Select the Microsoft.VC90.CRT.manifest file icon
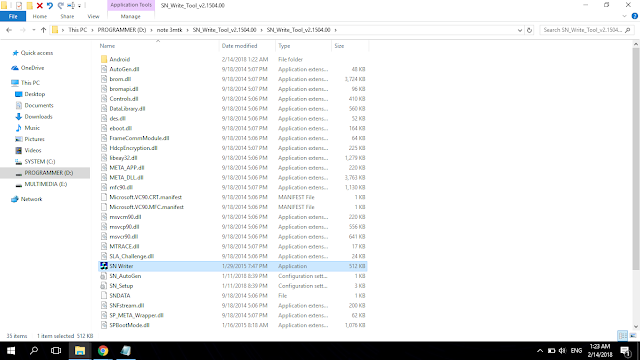The image size is (640, 360). (104, 197)
